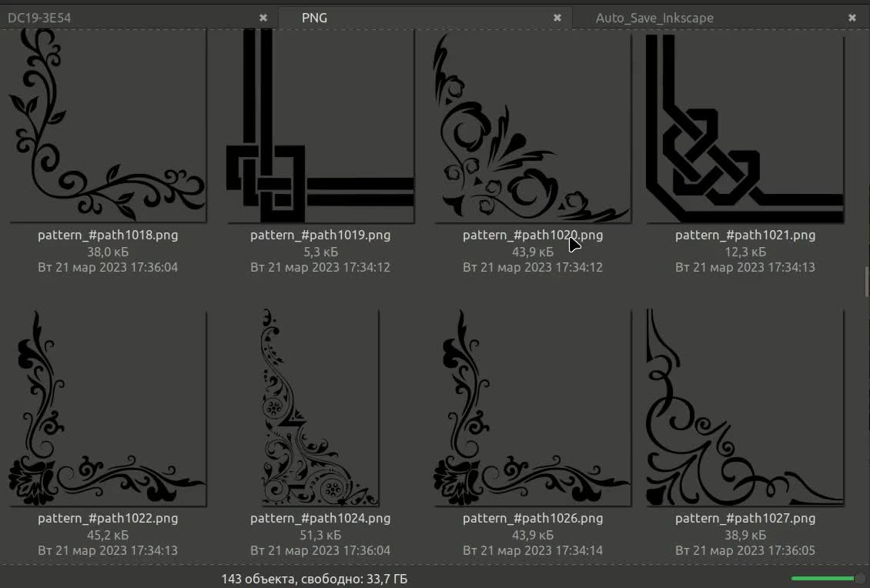Select the pattern_#path1022.png thumbnail
This screenshot has height=588, width=870.
[107, 408]
